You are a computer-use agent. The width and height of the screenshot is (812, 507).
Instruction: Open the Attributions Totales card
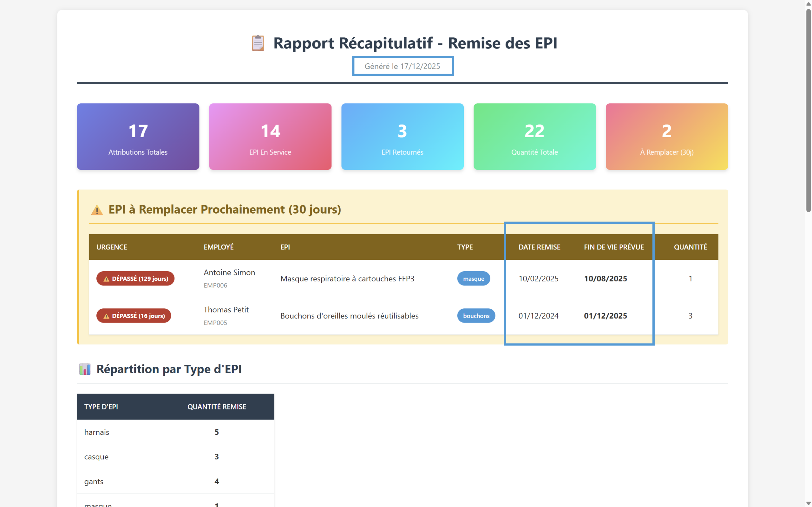[x=138, y=137]
